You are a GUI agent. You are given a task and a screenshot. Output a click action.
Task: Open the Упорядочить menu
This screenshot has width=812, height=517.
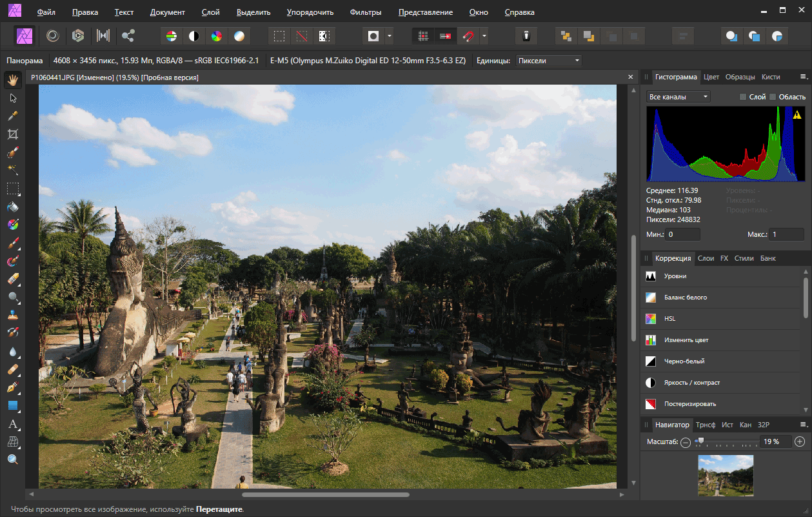tap(310, 12)
